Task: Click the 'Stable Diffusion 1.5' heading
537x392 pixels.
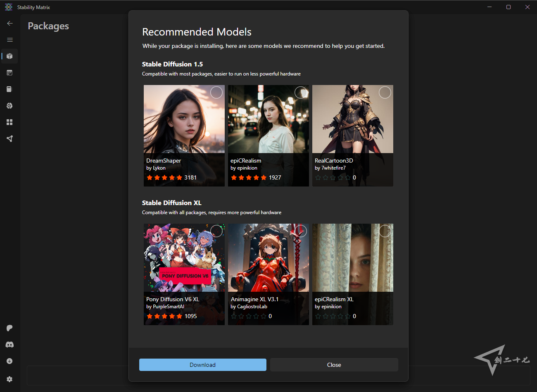Action: (x=172, y=64)
